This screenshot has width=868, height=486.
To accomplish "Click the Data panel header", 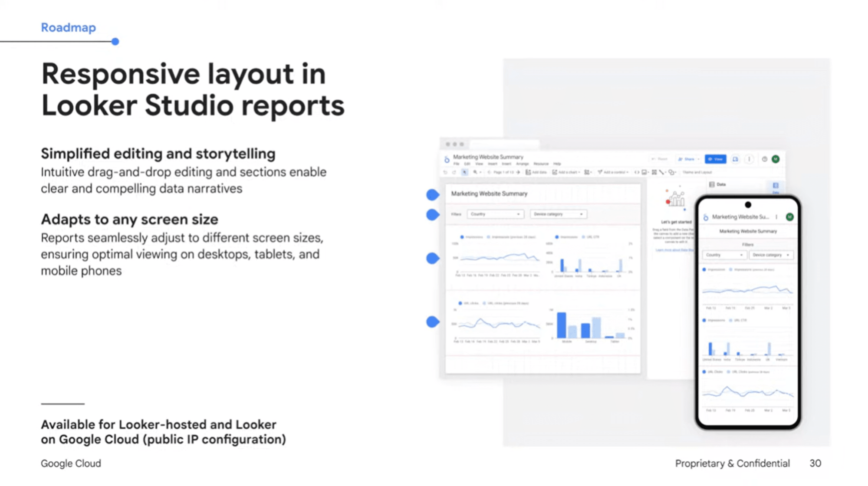I will tap(717, 184).
